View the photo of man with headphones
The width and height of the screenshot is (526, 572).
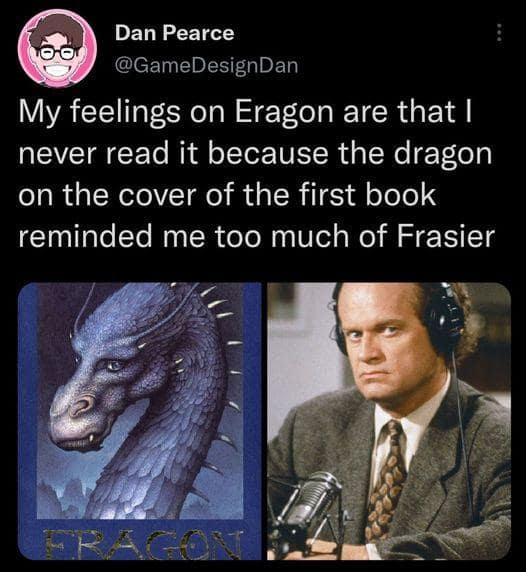tap(389, 421)
